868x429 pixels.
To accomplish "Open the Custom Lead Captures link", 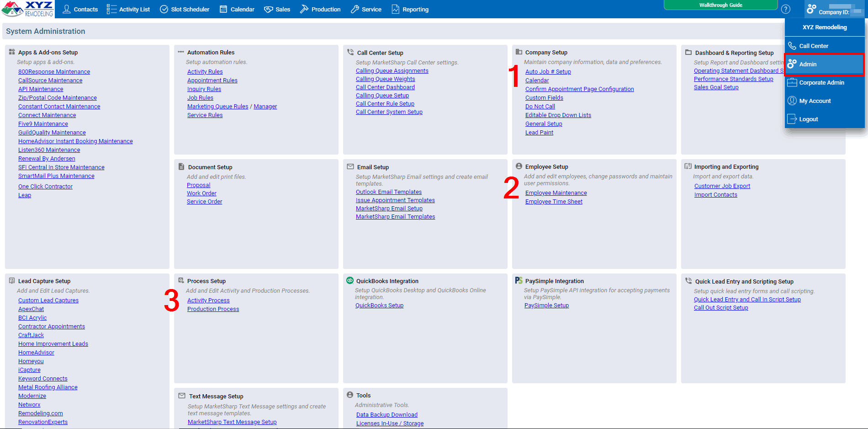I will [x=48, y=300].
